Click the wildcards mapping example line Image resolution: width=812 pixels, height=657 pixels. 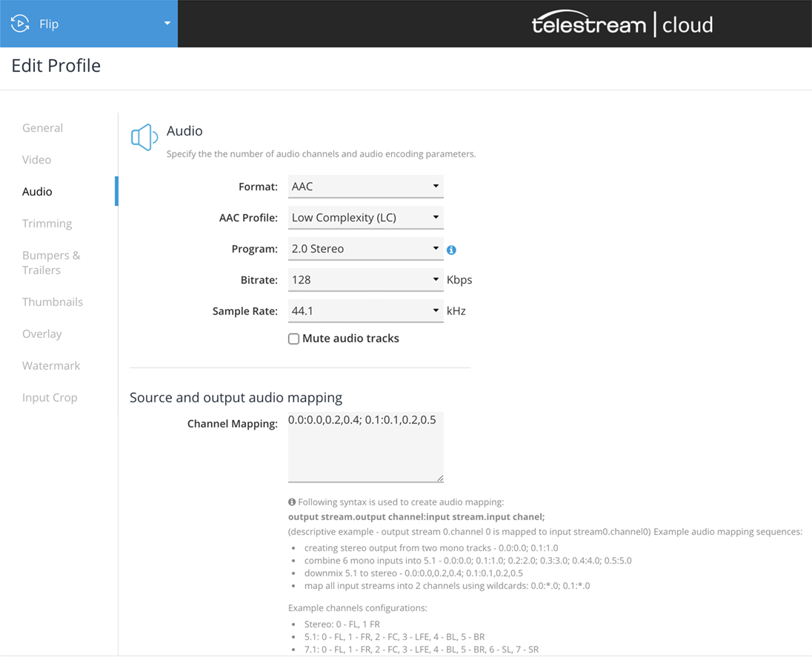click(x=447, y=586)
